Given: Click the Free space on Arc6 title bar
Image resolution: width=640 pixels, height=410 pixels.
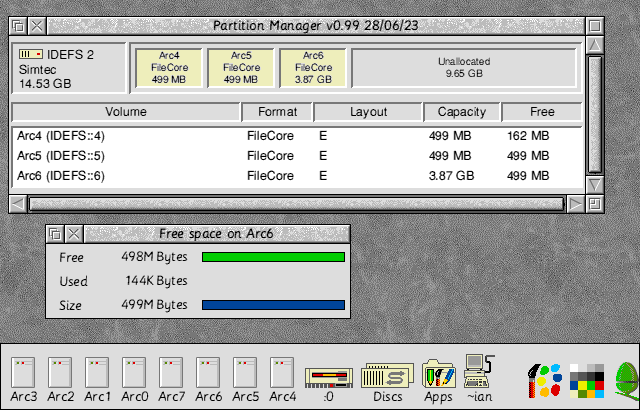Looking at the screenshot, I should 217,234.
